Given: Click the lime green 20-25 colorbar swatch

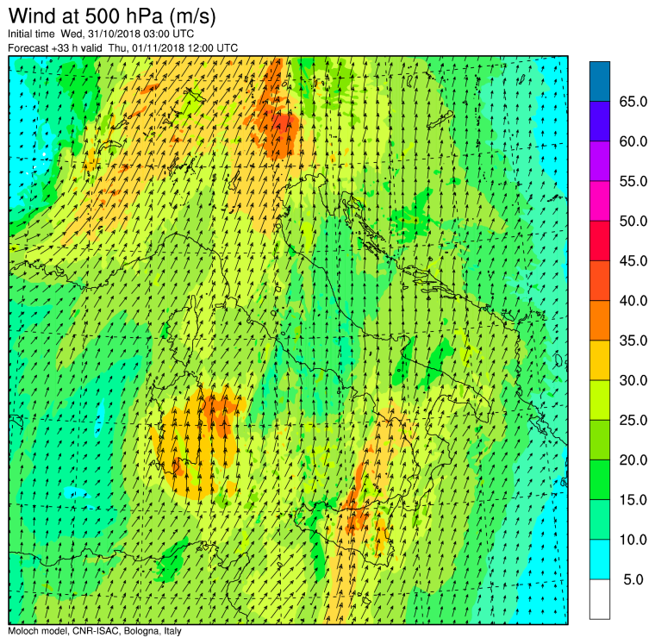Looking at the screenshot, I should coord(600,440).
